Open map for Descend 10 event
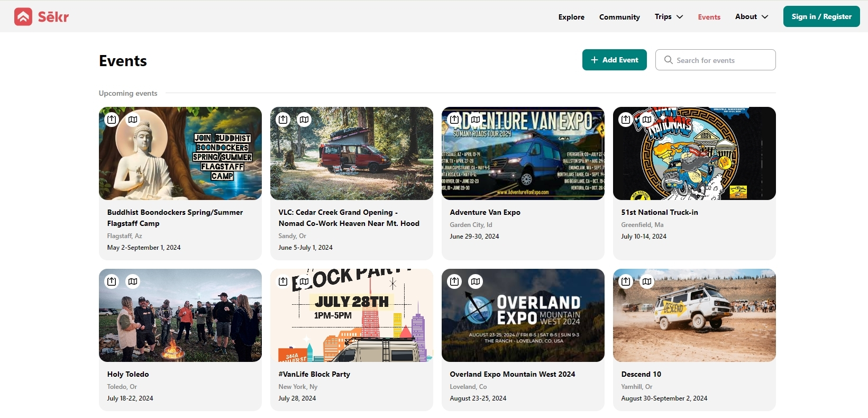The height and width of the screenshot is (418, 868). point(647,281)
